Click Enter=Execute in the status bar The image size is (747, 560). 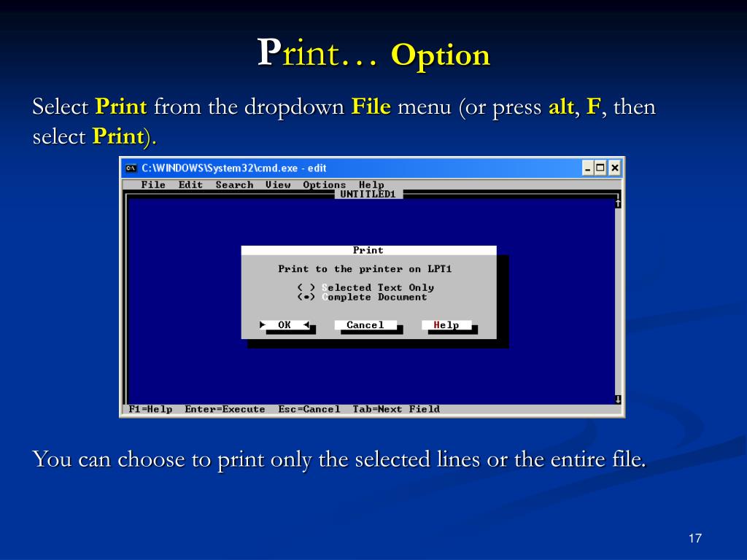point(225,409)
